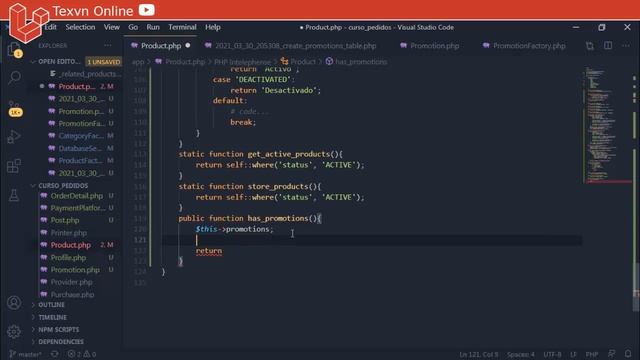Screen dimensions: 640x360
Task: Expand the NPM SCRIPTS section
Action: pos(58,329)
